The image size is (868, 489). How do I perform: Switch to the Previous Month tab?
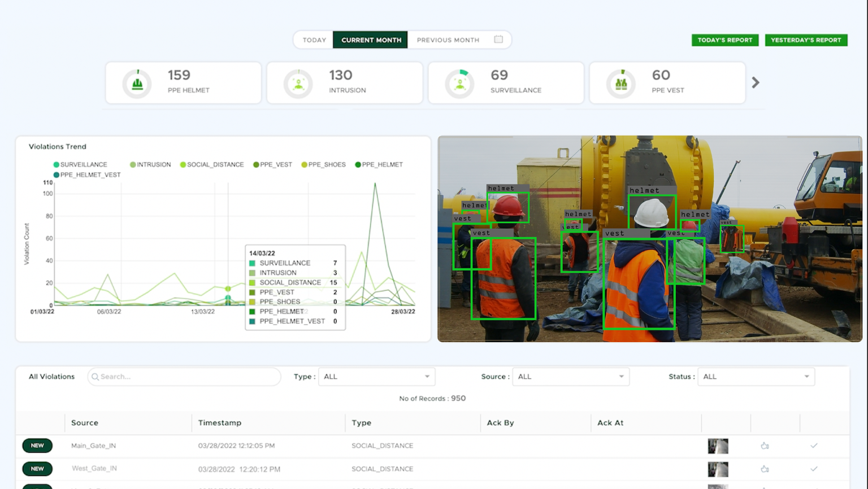point(448,40)
